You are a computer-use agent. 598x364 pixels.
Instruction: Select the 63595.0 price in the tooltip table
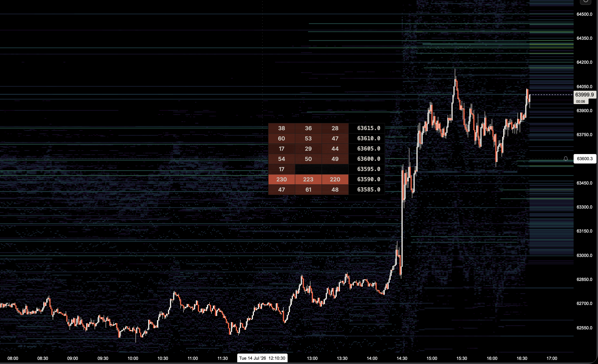(369, 169)
